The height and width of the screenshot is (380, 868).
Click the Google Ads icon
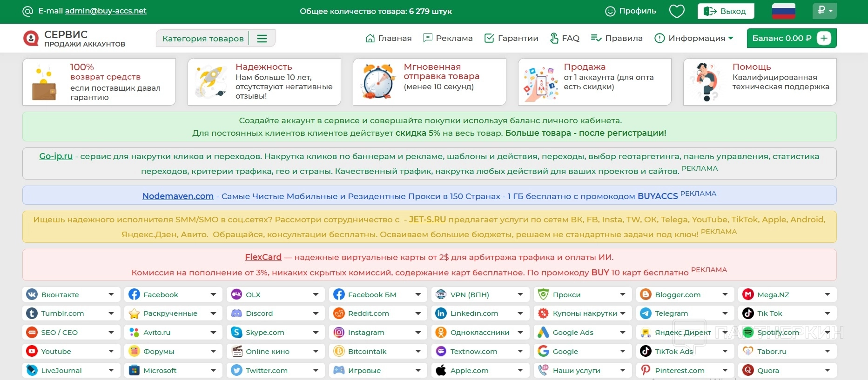[x=543, y=333]
